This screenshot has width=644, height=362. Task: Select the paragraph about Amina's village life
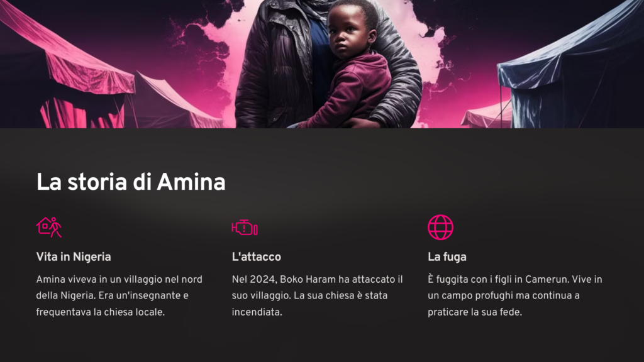119,295
